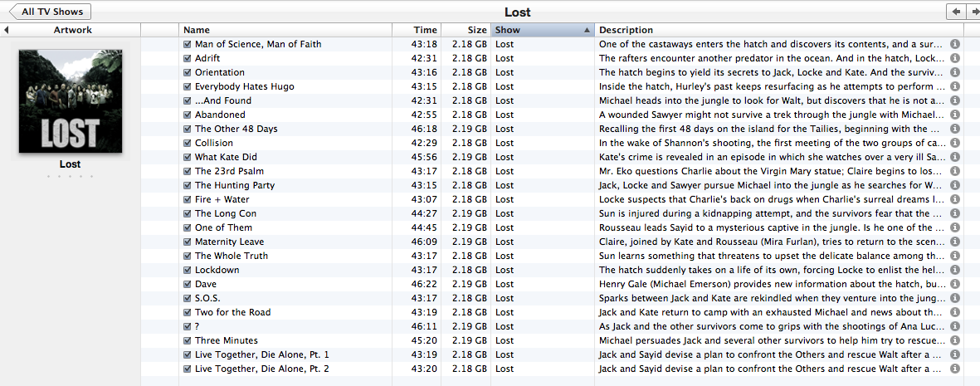Image resolution: width=980 pixels, height=386 pixels.
Task: Open info icon for Three Minutes
Action: coord(954,340)
